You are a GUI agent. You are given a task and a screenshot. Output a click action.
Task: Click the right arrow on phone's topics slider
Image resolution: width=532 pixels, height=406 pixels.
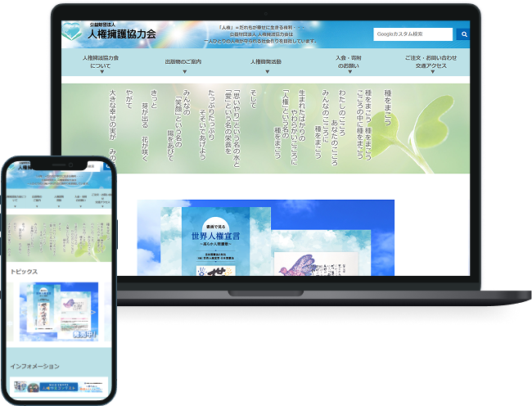point(93,313)
